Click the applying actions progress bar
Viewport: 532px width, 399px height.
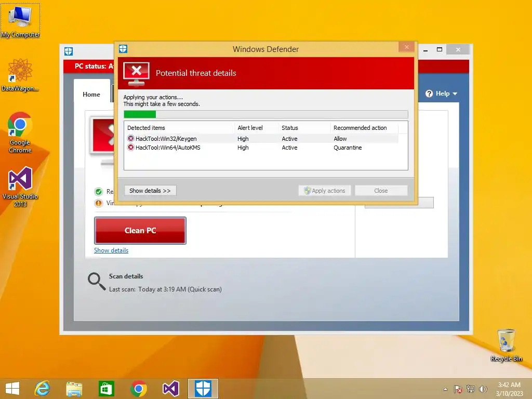265,114
